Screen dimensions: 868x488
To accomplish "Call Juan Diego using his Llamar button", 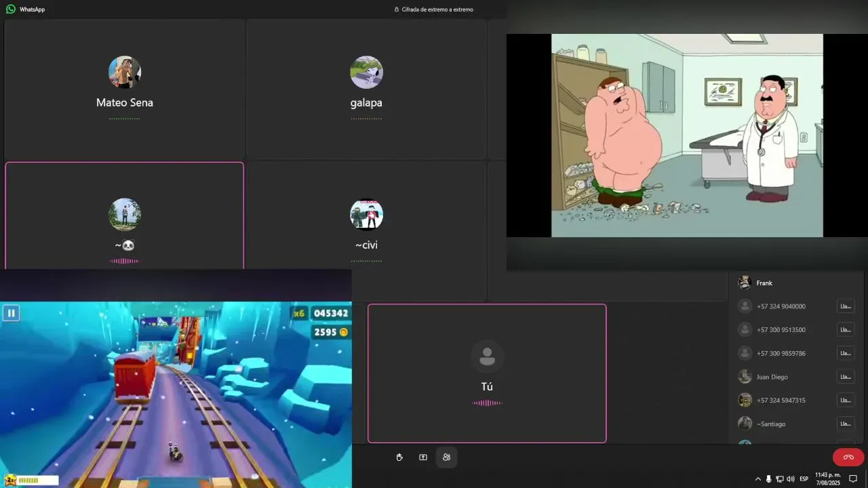I will click(846, 377).
